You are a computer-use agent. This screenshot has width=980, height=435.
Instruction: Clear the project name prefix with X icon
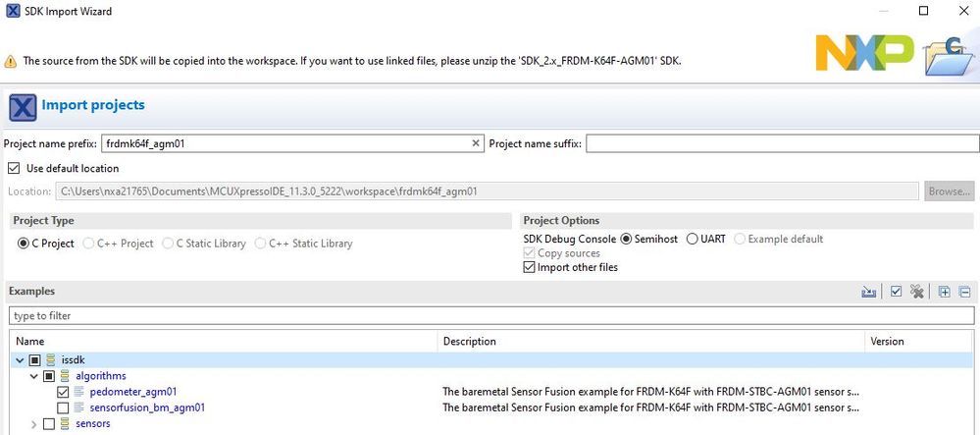[x=477, y=143]
